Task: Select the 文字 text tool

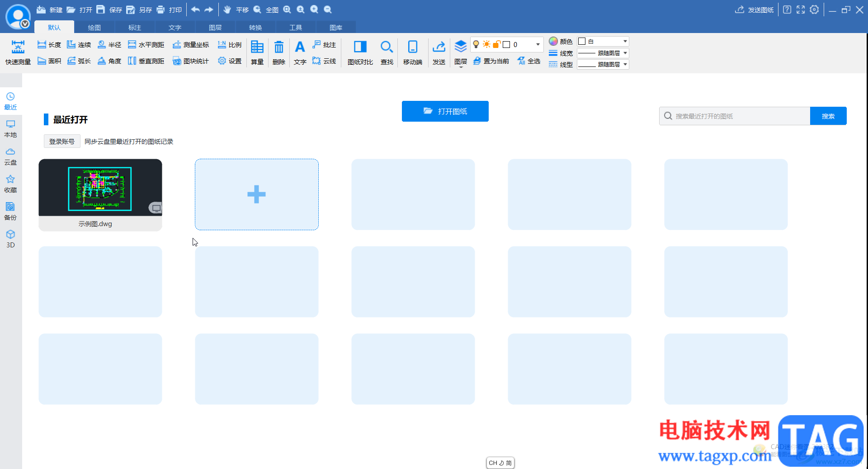Action: 300,52
